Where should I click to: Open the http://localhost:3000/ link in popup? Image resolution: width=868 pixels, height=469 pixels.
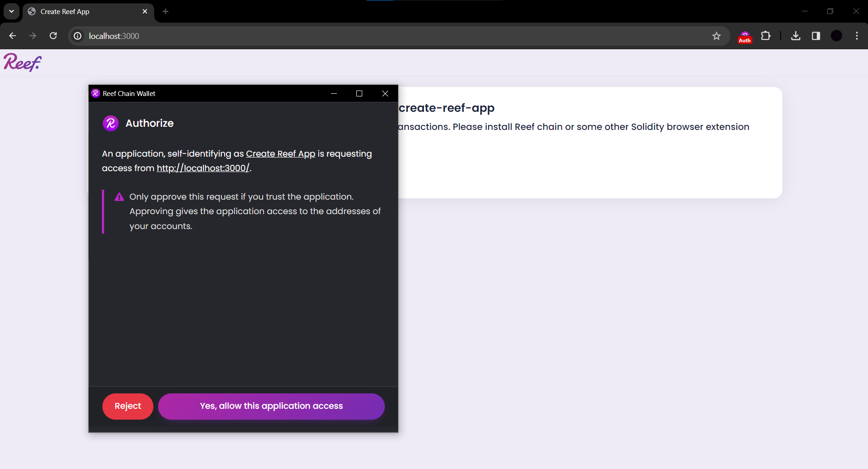[203, 168]
